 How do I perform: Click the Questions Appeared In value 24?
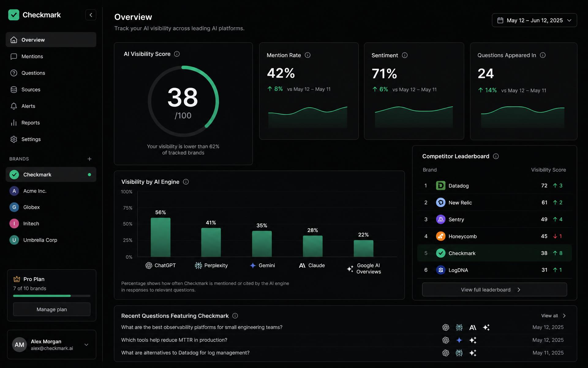pyautogui.click(x=486, y=74)
